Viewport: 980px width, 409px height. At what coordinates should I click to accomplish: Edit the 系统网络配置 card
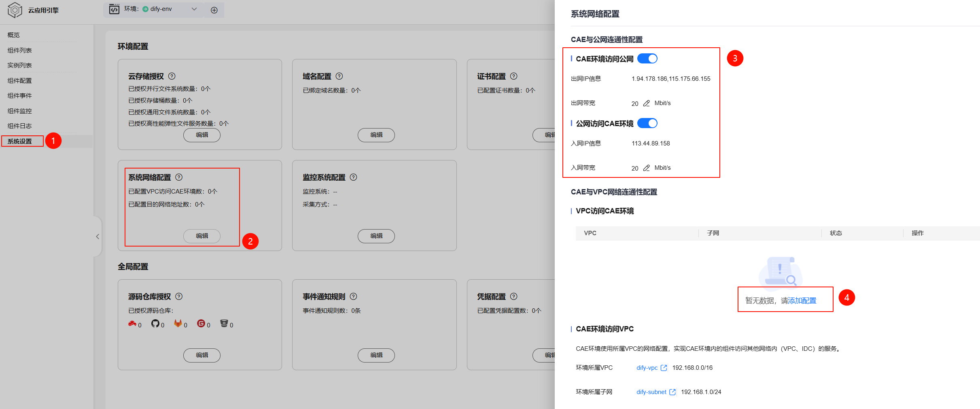click(x=202, y=236)
